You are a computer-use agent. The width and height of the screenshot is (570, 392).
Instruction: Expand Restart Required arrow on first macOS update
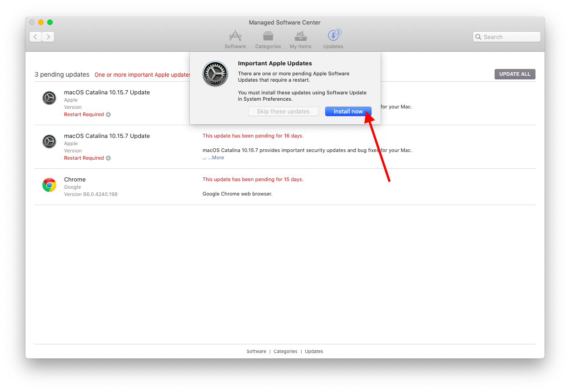[109, 115]
